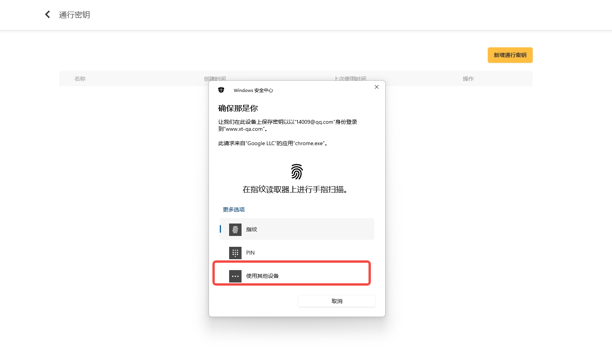Click the back arrow beside 通行密钥
The height and width of the screenshot is (364, 612).
(x=47, y=15)
